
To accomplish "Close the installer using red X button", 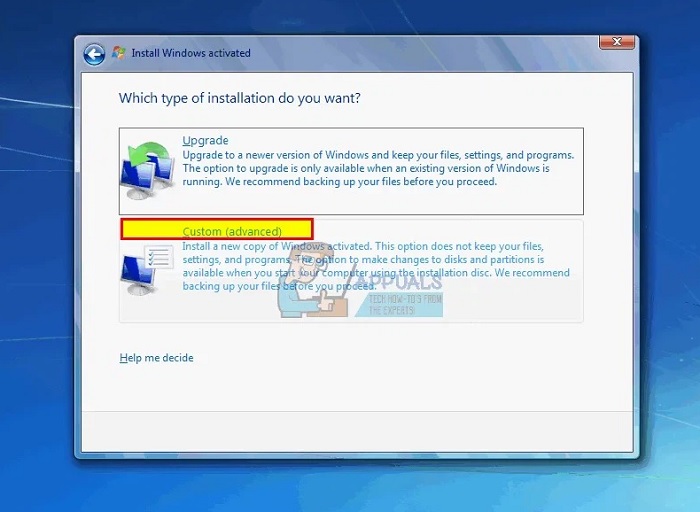I will (x=615, y=41).
